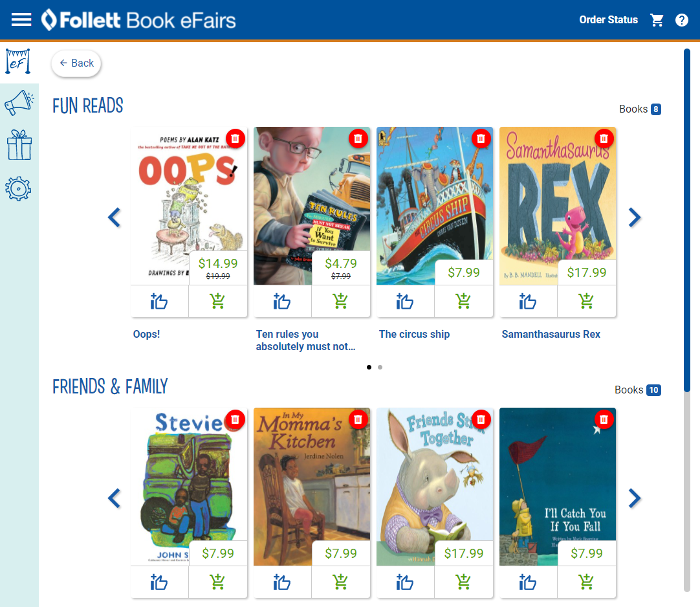Viewport: 700px width, 607px height.
Task: Open the settings gear icon in sidebar
Action: (x=19, y=189)
